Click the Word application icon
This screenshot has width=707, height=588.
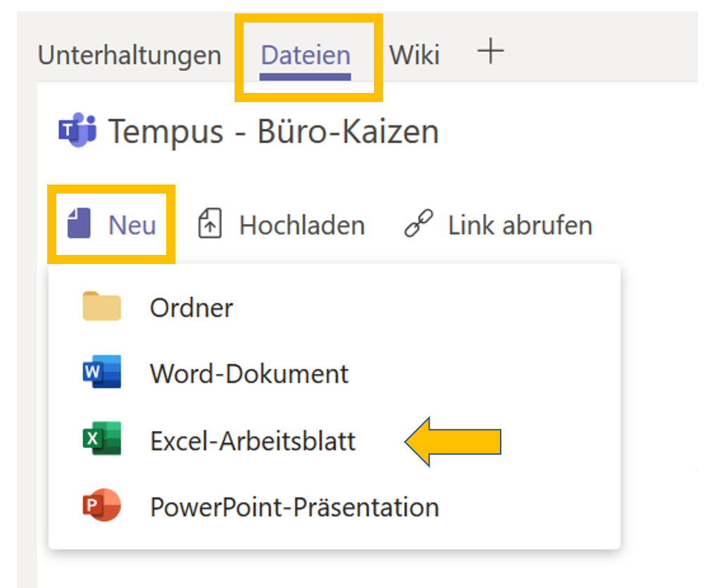point(102,372)
